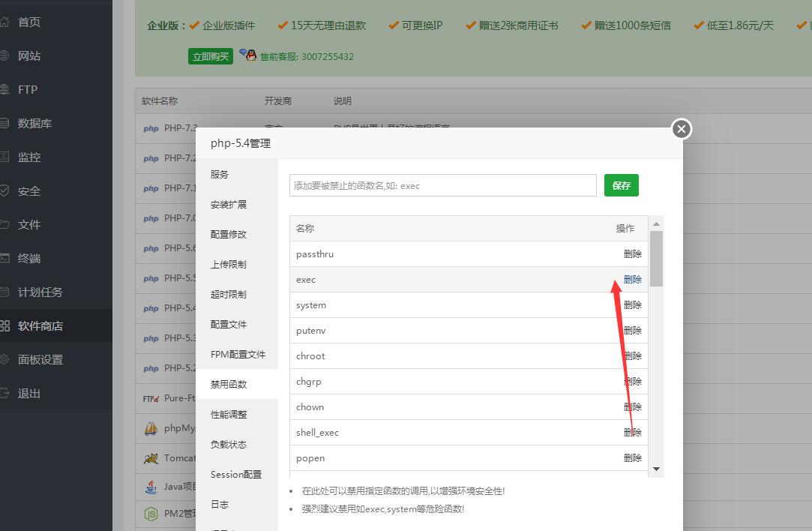
Task: Open the Security shield icon
Action: pyautogui.click(x=4, y=190)
